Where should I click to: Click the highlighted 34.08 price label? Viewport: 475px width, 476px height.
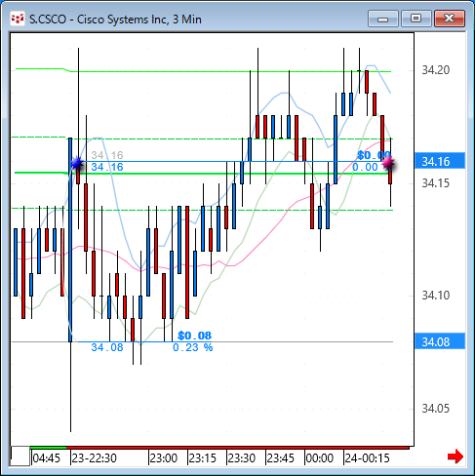coord(440,341)
